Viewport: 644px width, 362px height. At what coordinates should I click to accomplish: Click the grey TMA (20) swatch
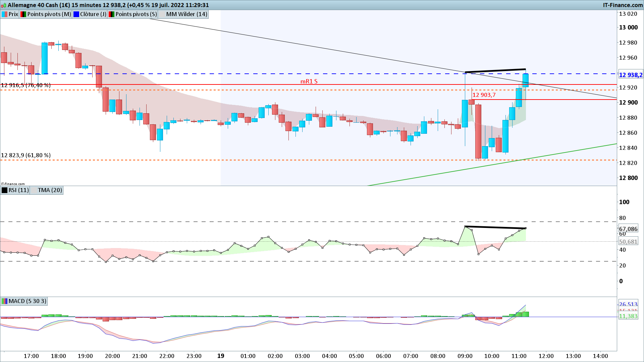[34, 190]
